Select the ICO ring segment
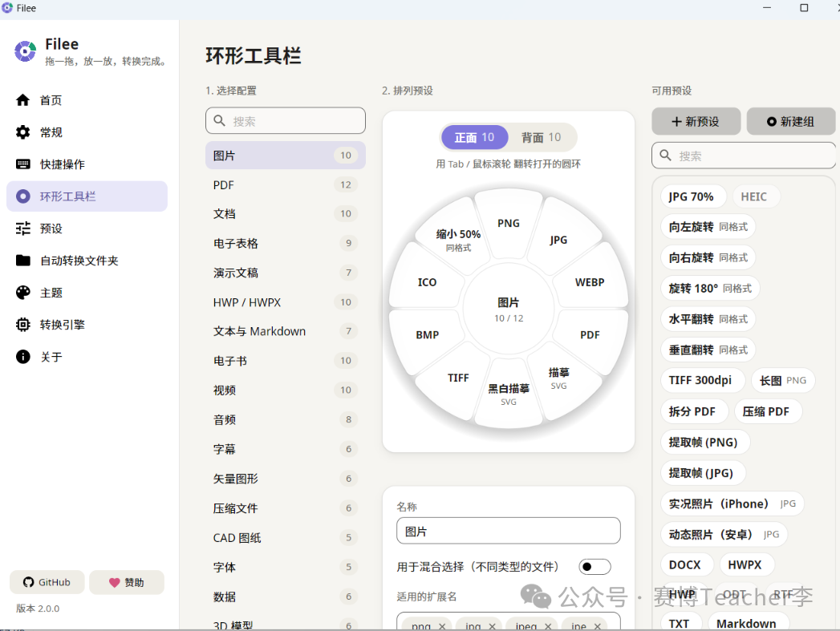The width and height of the screenshot is (840, 631). [x=428, y=282]
